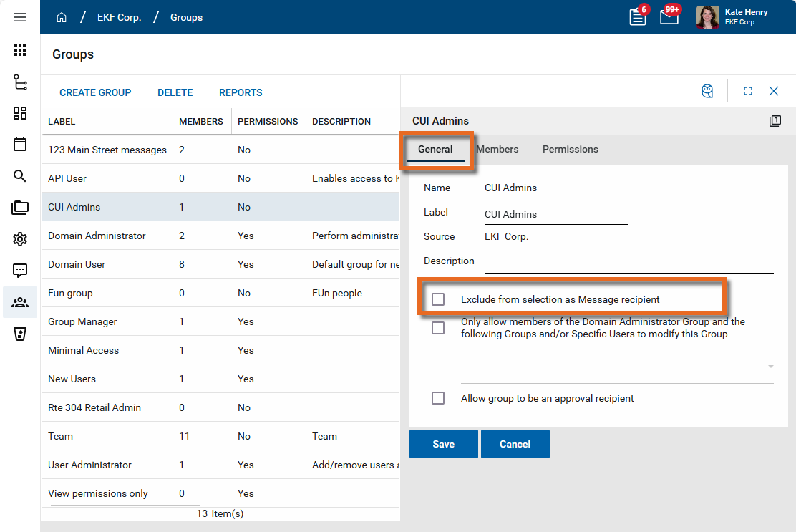Click the search magnifier sidebar icon
The image size is (796, 532).
tap(20, 176)
